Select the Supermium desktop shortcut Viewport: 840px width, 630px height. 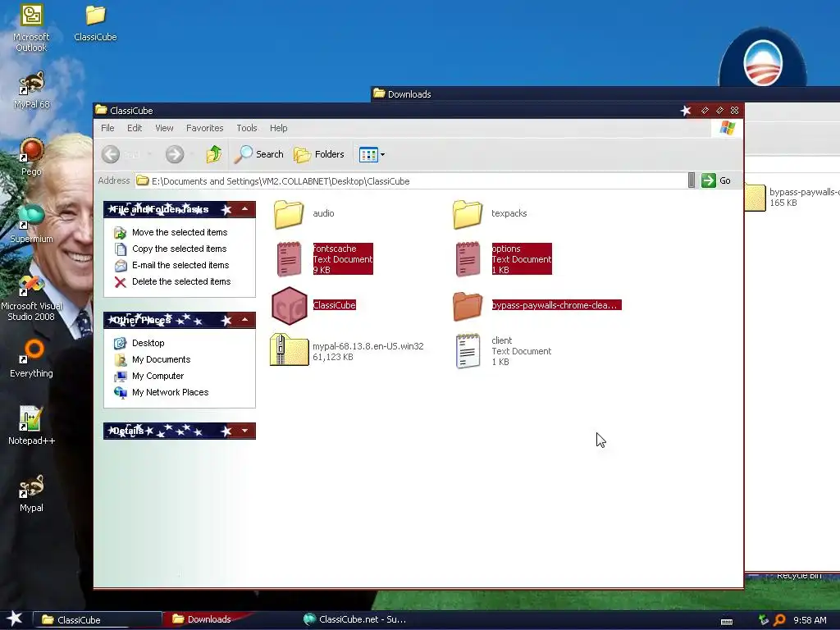(x=31, y=224)
